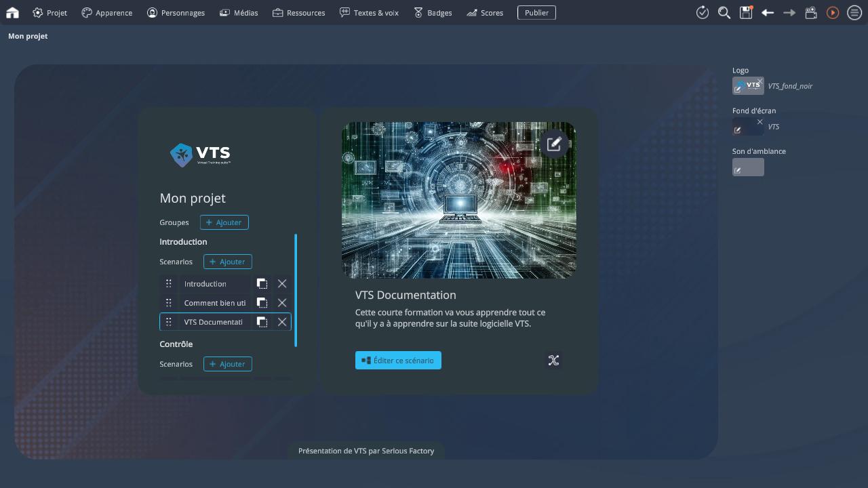Click the camera recorder icon

(811, 12)
